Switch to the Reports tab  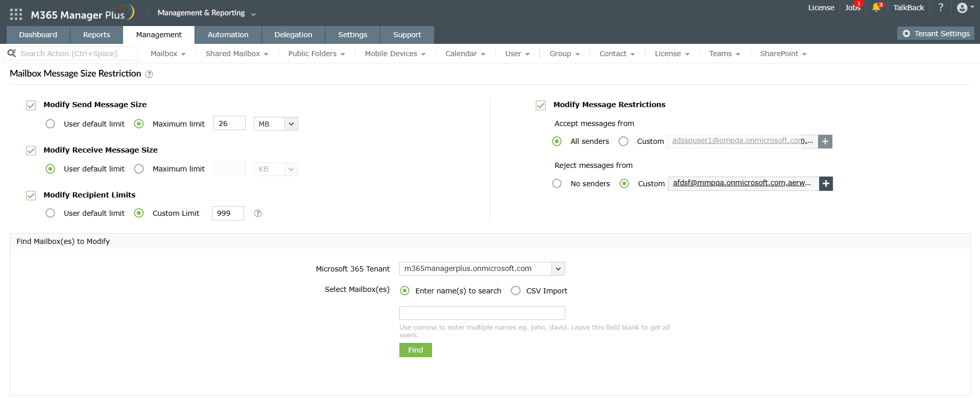(97, 35)
